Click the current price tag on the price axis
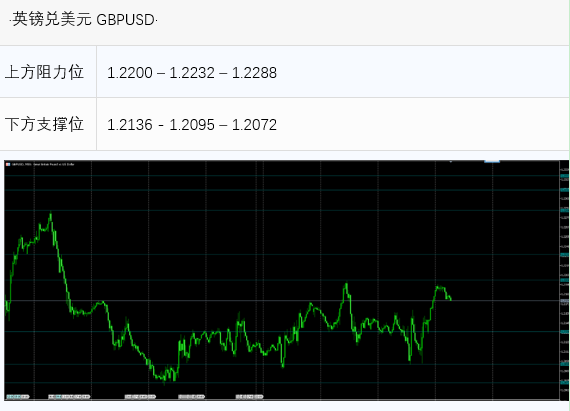The width and height of the screenshot is (570, 411). coord(565,301)
